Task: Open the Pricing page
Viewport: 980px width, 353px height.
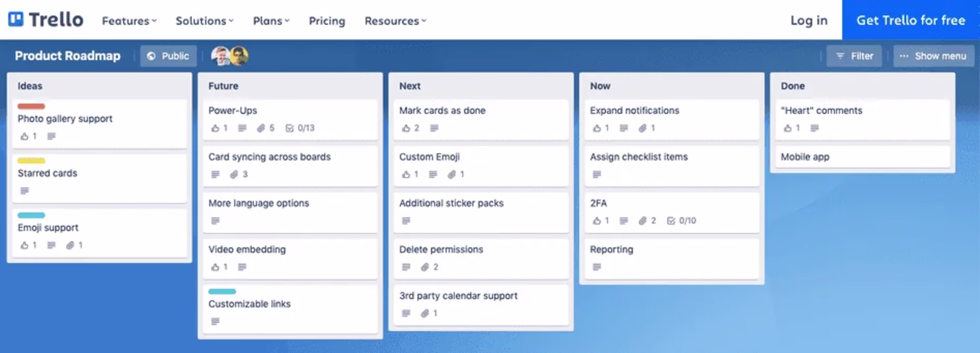Action: [x=327, y=21]
